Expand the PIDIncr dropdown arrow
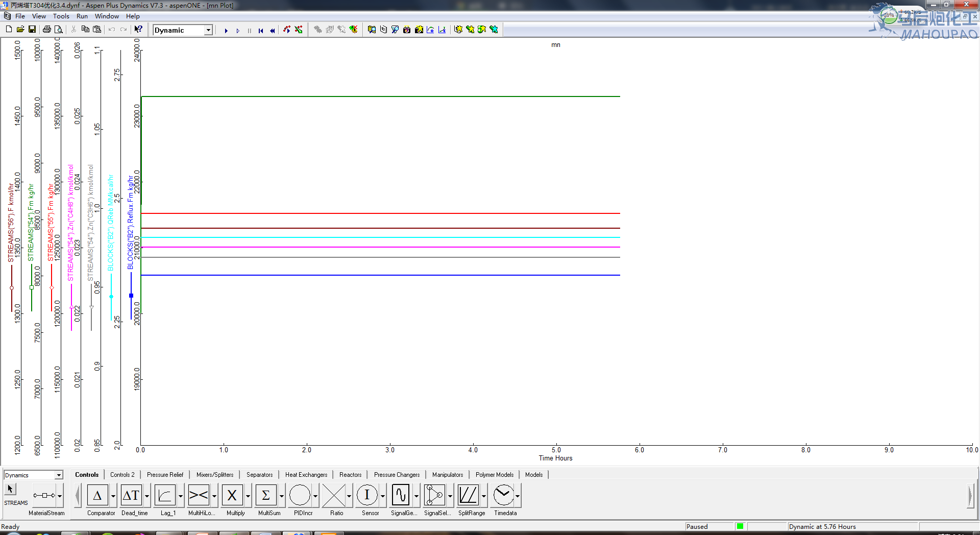 [315, 496]
